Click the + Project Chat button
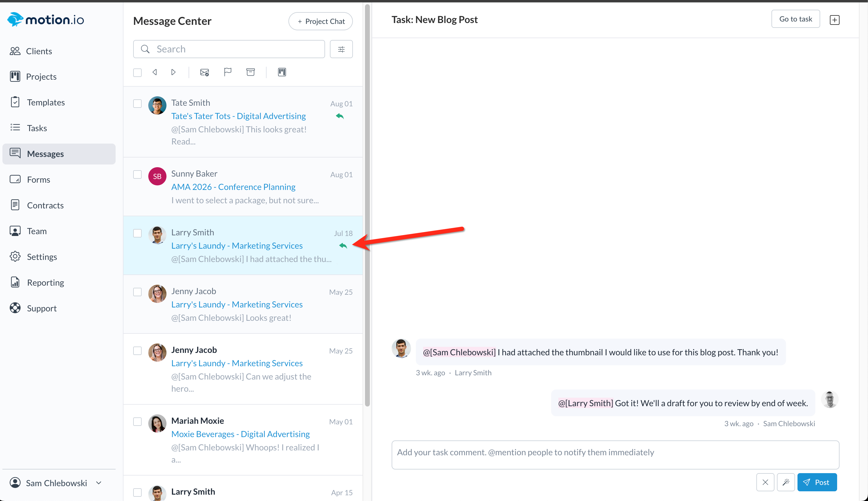868x501 pixels. 321,21
